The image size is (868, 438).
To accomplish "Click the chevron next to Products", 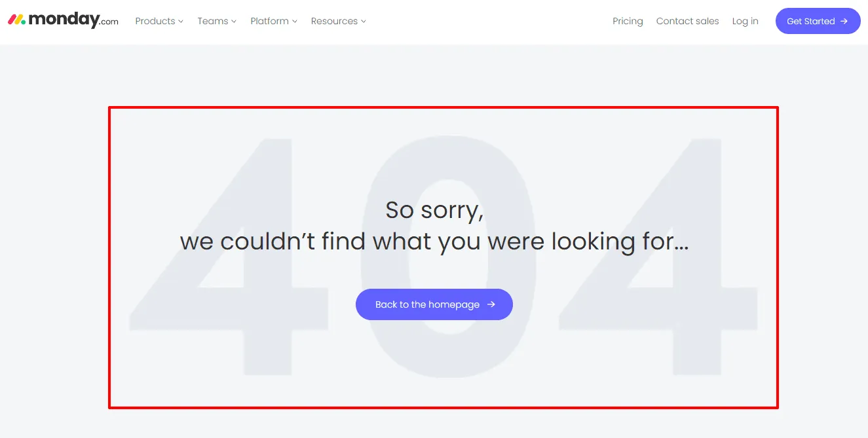I will [181, 21].
